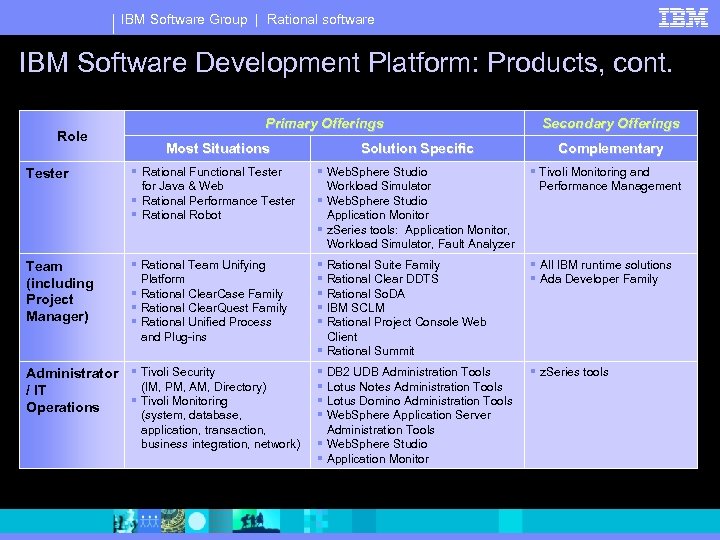The image size is (720, 540).
Task: Click 'Rational Unified Process and Plug-ins'
Action: coord(206,329)
